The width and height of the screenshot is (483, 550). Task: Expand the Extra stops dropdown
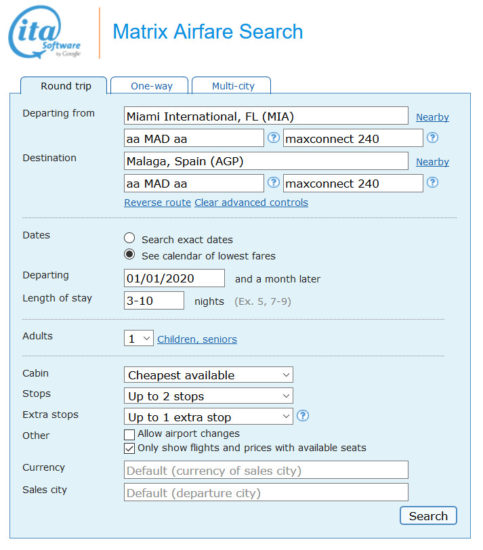pos(208,417)
